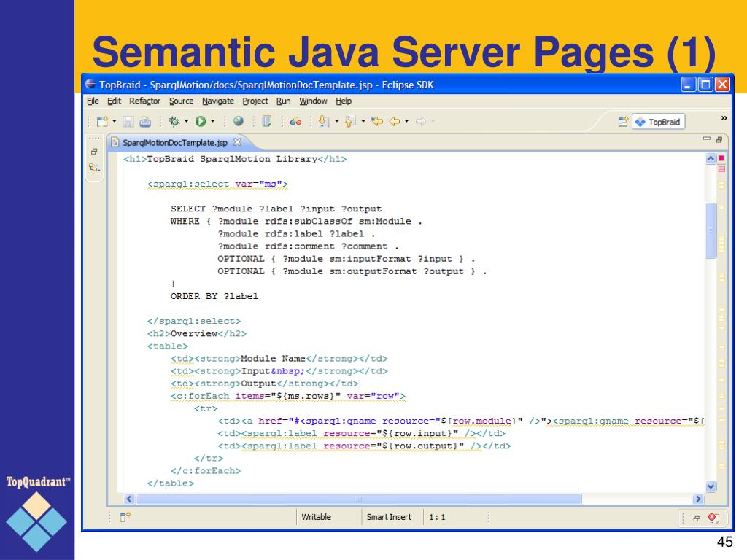The width and height of the screenshot is (747, 560).
Task: Launch the green Run button
Action: 201,122
